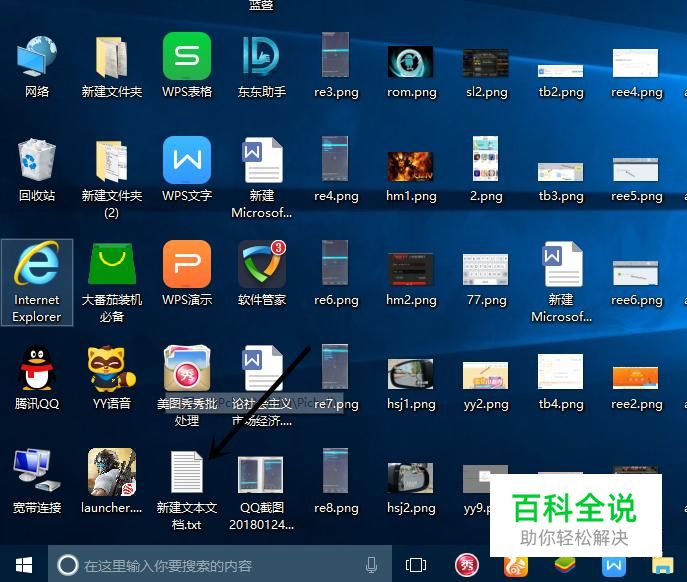This screenshot has height=582, width=687.
Task: Click the Cortana circle icon
Action: click(x=68, y=565)
